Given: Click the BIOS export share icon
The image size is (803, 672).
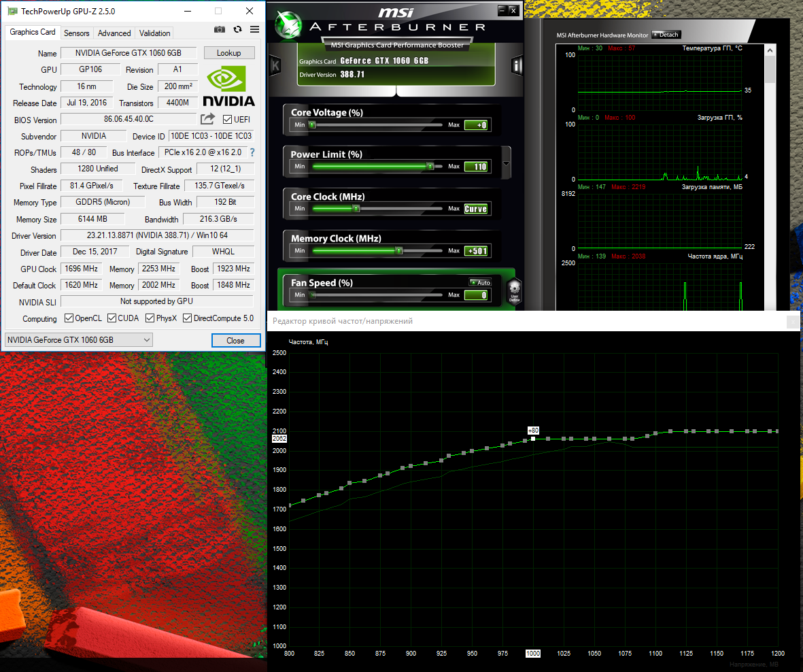Looking at the screenshot, I should [207, 119].
